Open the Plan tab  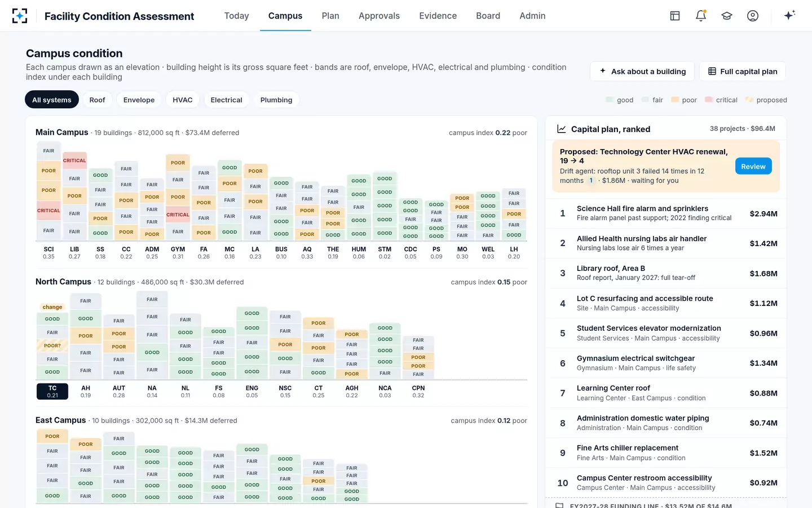pyautogui.click(x=330, y=16)
